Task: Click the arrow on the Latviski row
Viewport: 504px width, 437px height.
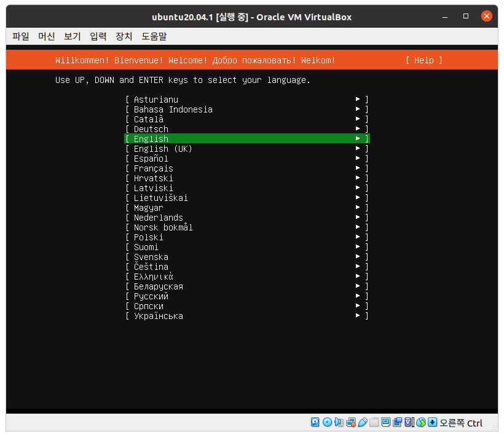Action: point(358,187)
